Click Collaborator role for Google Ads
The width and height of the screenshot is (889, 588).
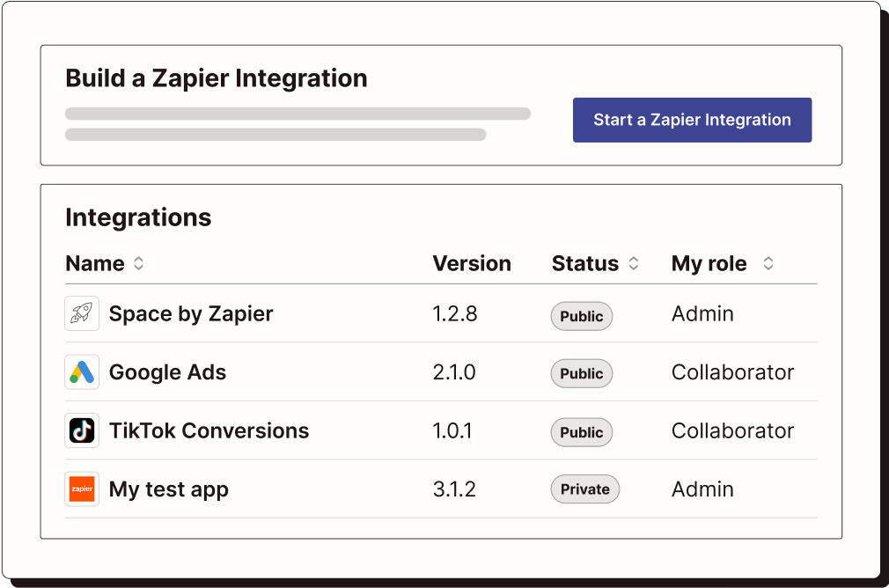pyautogui.click(x=732, y=372)
